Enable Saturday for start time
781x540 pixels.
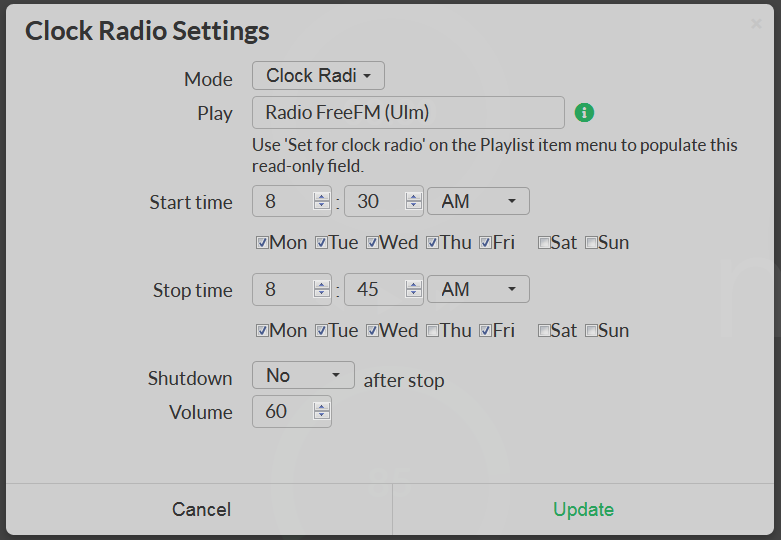544,242
